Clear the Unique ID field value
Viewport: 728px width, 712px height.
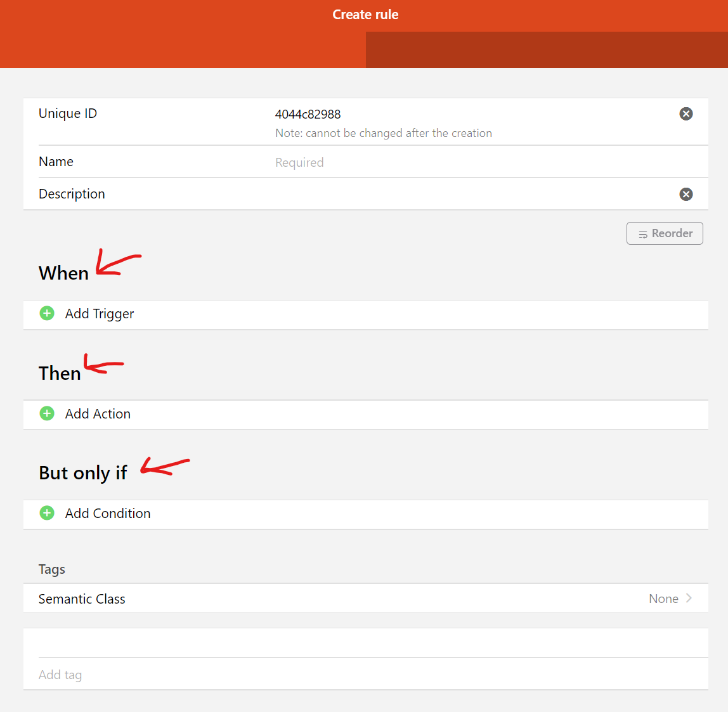pyautogui.click(x=686, y=113)
